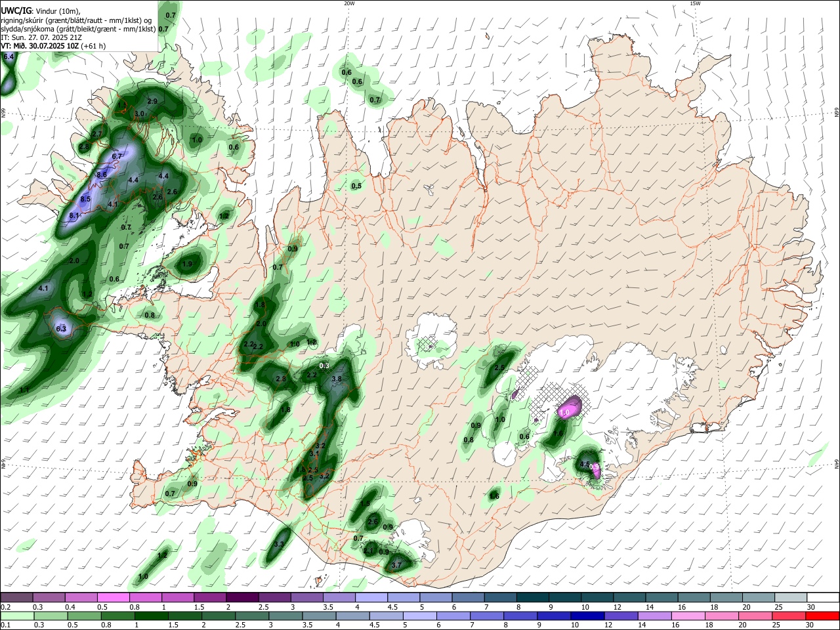Click the 3.7 value on the south coast
This screenshot has width=840, height=630.
(396, 565)
